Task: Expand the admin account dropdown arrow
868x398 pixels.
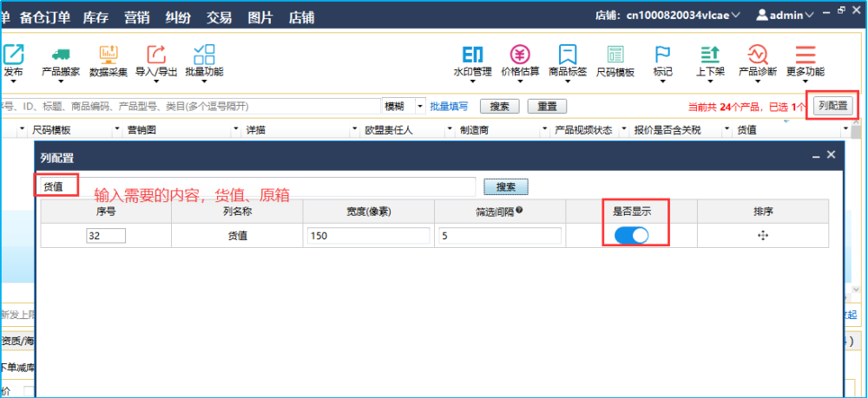Action: (809, 16)
